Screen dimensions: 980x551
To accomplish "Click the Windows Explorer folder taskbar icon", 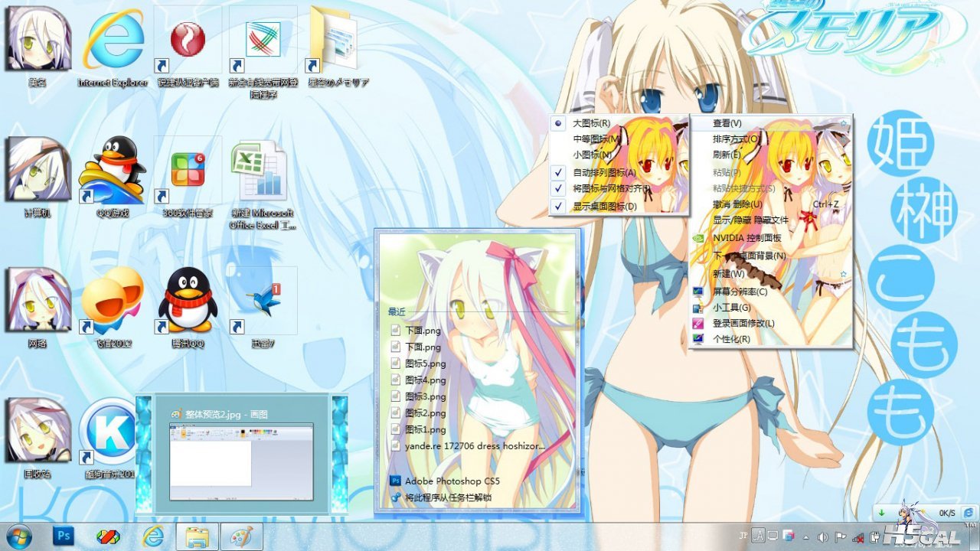I will coord(198,536).
